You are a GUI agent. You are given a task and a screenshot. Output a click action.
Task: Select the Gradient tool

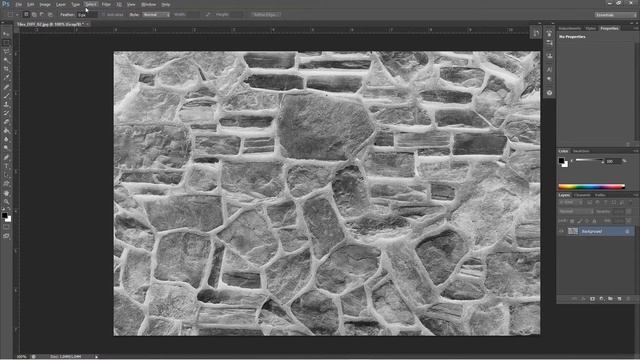[x=6, y=131]
